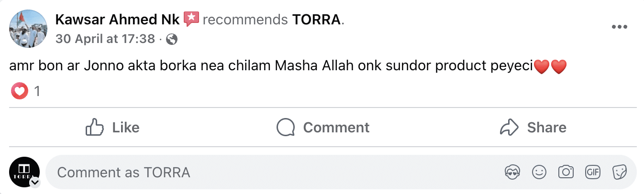Screen dimensions: 644x194
Task: Open the TORRA page link in header
Action: 316,20
